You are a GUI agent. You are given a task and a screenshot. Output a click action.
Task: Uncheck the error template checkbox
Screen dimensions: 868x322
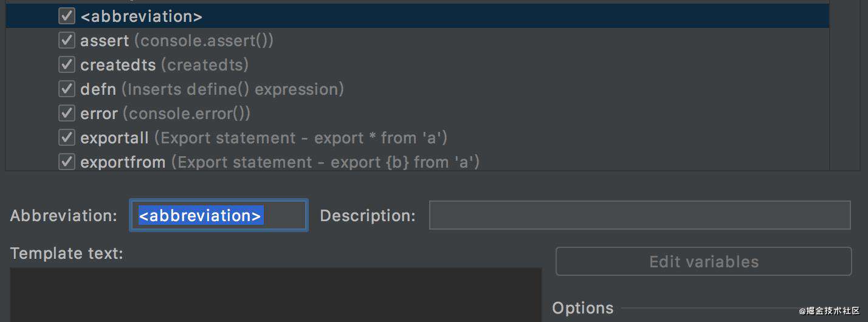[x=66, y=114]
